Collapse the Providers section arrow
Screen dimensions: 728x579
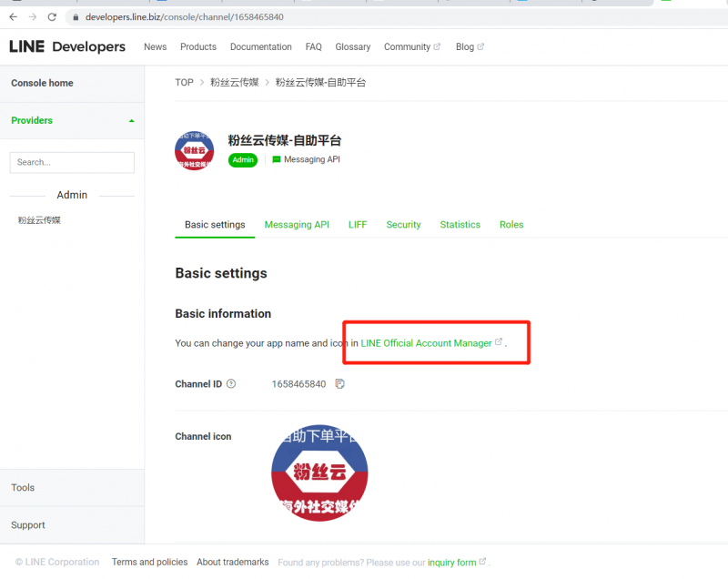pos(131,121)
